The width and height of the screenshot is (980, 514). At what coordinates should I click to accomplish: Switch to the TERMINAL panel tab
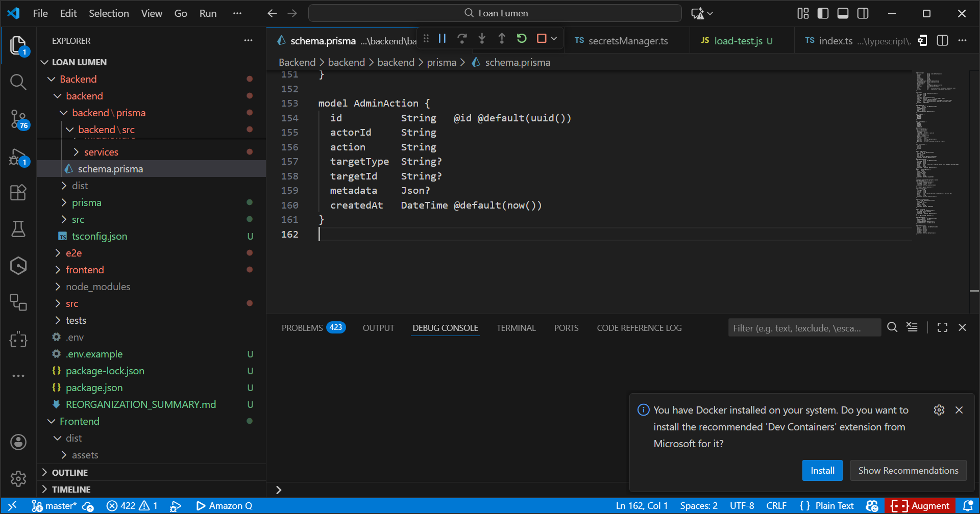point(516,328)
